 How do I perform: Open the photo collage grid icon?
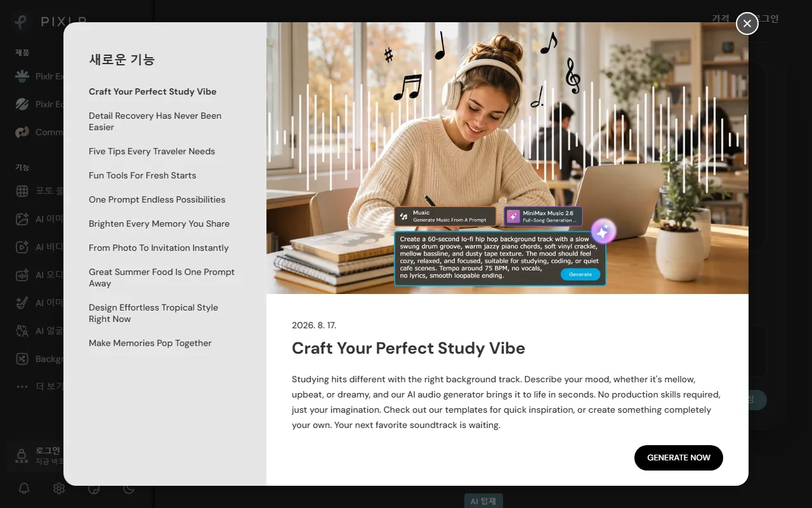click(x=22, y=191)
